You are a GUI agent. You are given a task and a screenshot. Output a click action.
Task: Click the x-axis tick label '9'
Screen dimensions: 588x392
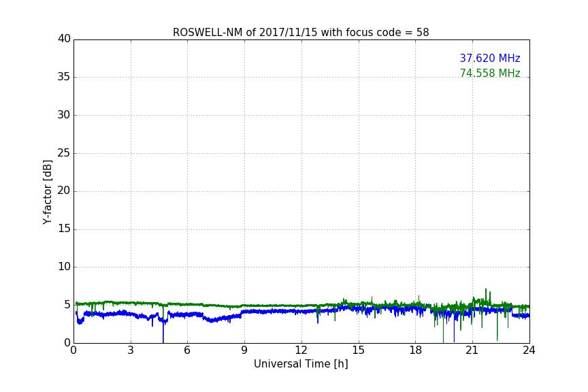(244, 350)
